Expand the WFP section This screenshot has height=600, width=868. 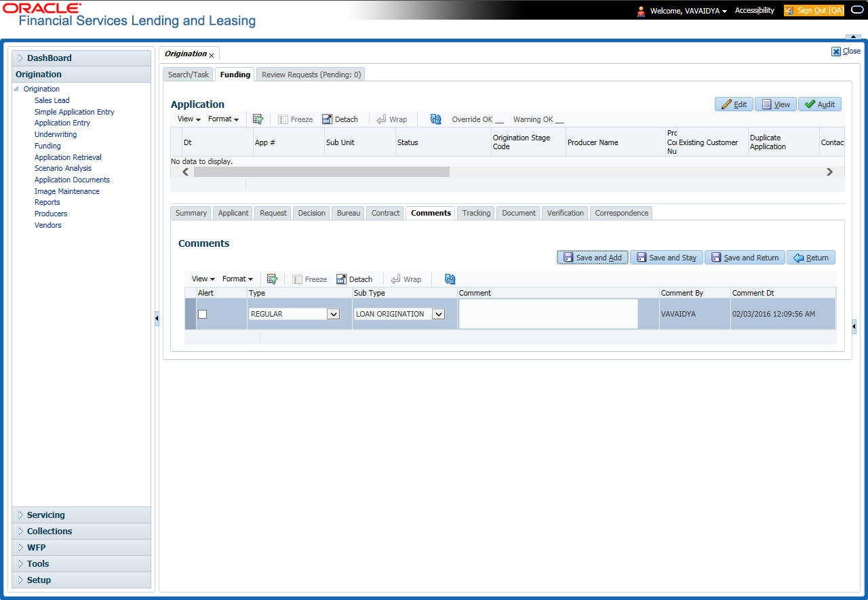[81, 548]
